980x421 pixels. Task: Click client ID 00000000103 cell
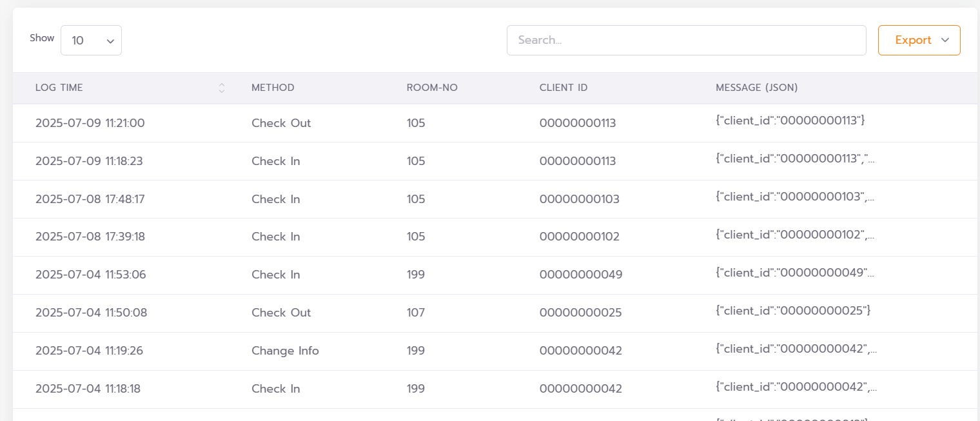pos(579,199)
